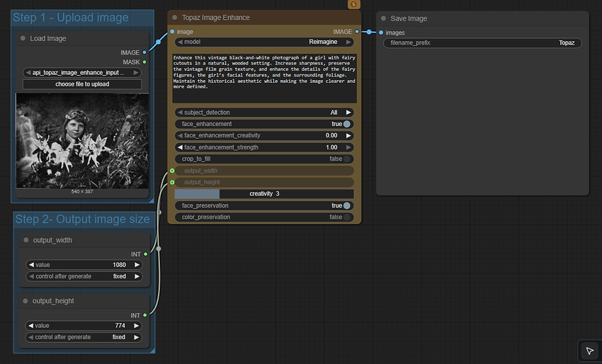The image size is (602, 364).
Task: Click right arrow to increase output_width value
Action: [137, 265]
